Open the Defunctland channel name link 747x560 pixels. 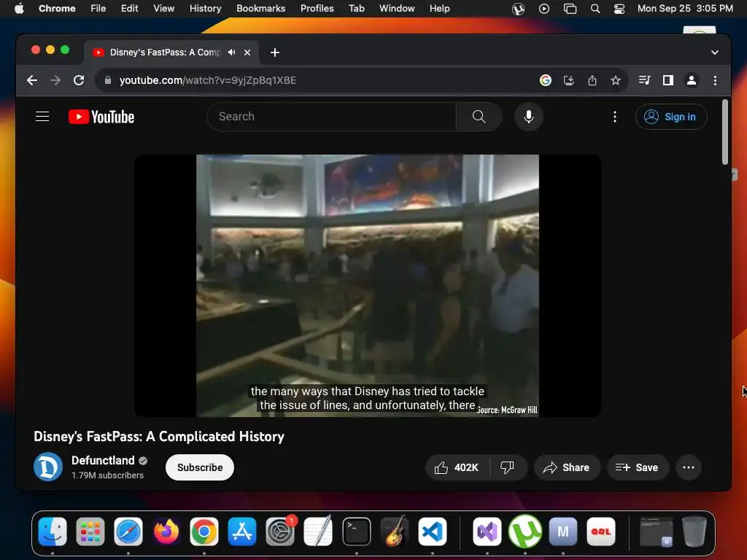point(103,461)
